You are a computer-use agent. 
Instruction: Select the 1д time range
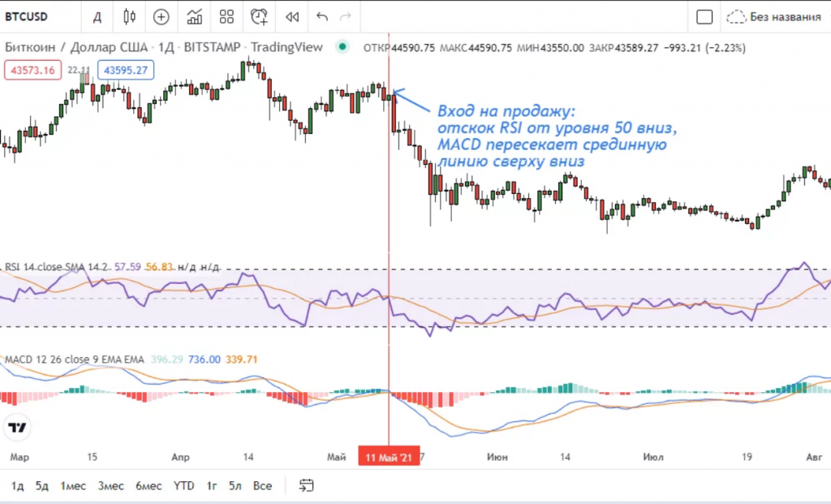coord(18,485)
